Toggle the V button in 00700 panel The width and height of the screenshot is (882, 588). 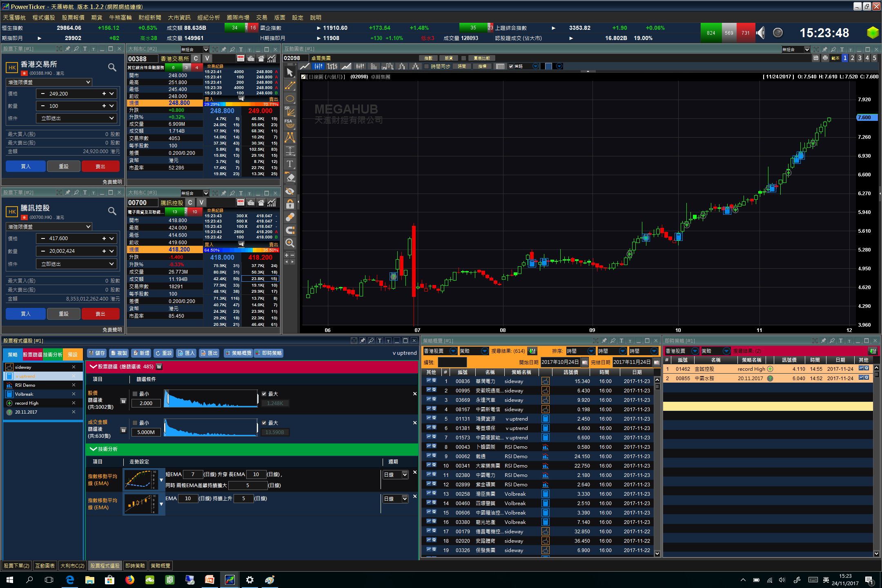tap(201, 203)
